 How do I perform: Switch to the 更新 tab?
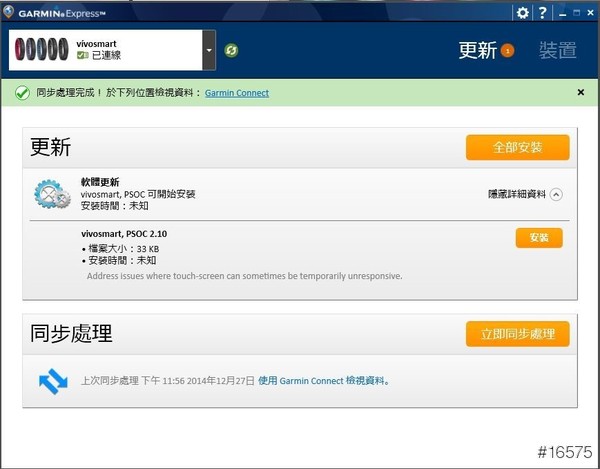[477, 50]
